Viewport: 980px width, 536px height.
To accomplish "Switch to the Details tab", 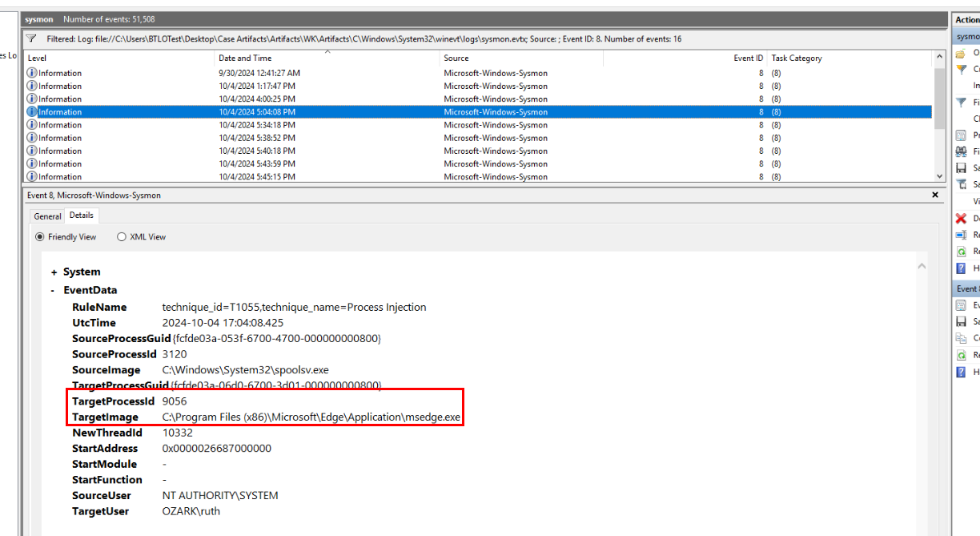I will point(81,215).
